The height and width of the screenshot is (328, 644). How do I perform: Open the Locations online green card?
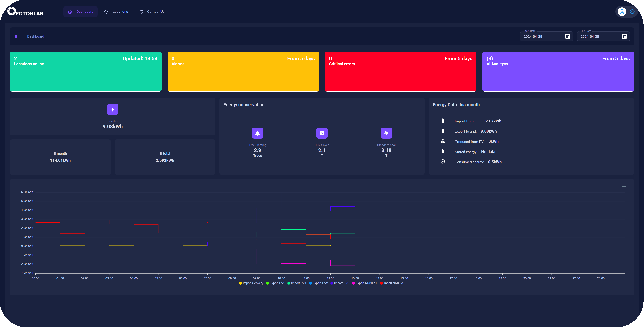(x=86, y=72)
